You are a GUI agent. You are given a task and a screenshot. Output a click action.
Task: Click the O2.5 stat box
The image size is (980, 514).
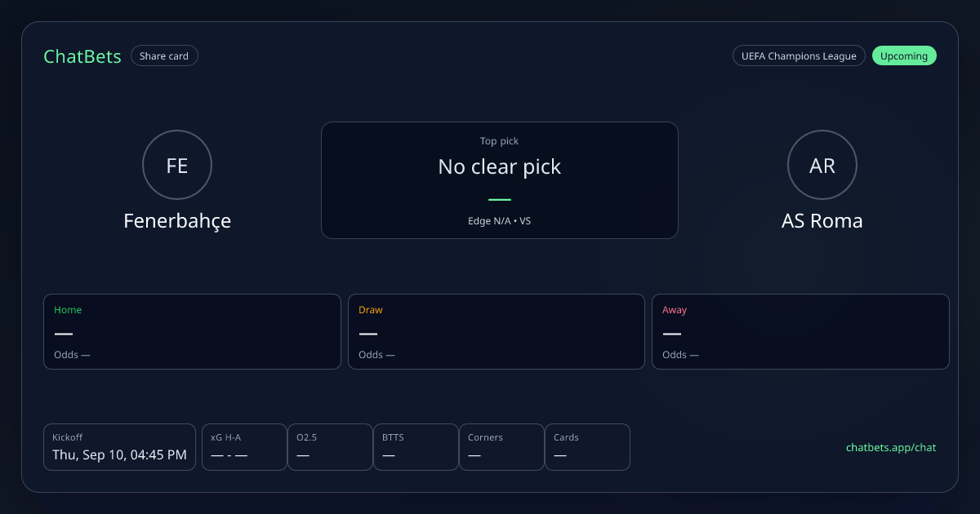click(x=330, y=447)
